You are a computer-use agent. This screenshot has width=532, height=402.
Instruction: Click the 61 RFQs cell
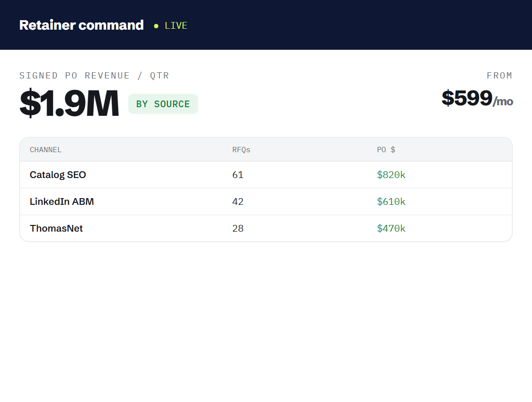click(x=238, y=175)
